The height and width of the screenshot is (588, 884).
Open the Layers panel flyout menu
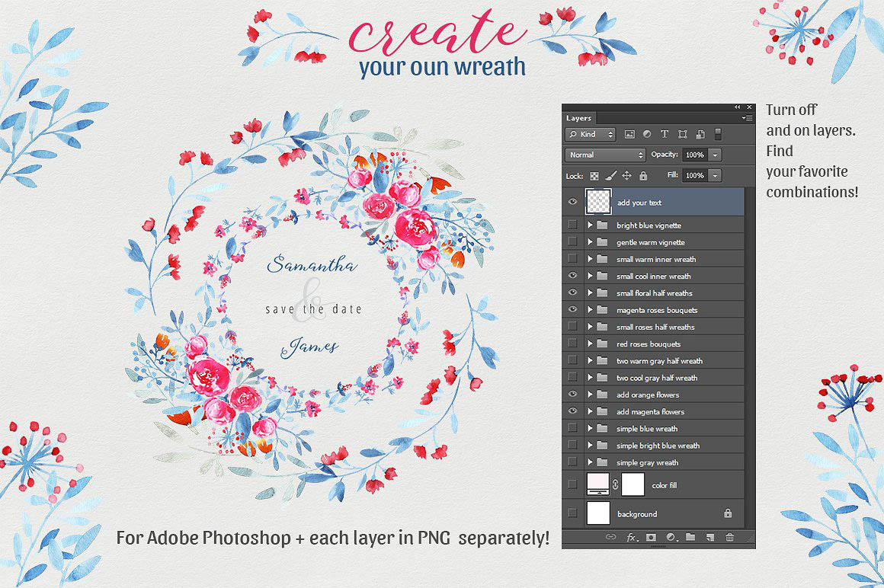point(747,118)
